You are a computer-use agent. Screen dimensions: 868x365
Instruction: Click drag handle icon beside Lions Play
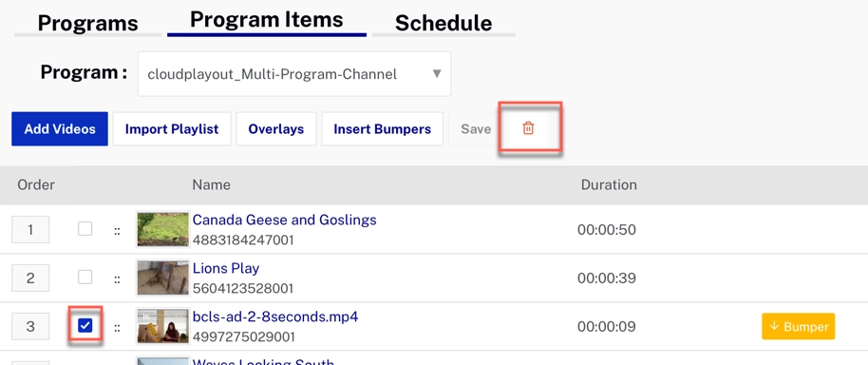pyautogui.click(x=117, y=279)
